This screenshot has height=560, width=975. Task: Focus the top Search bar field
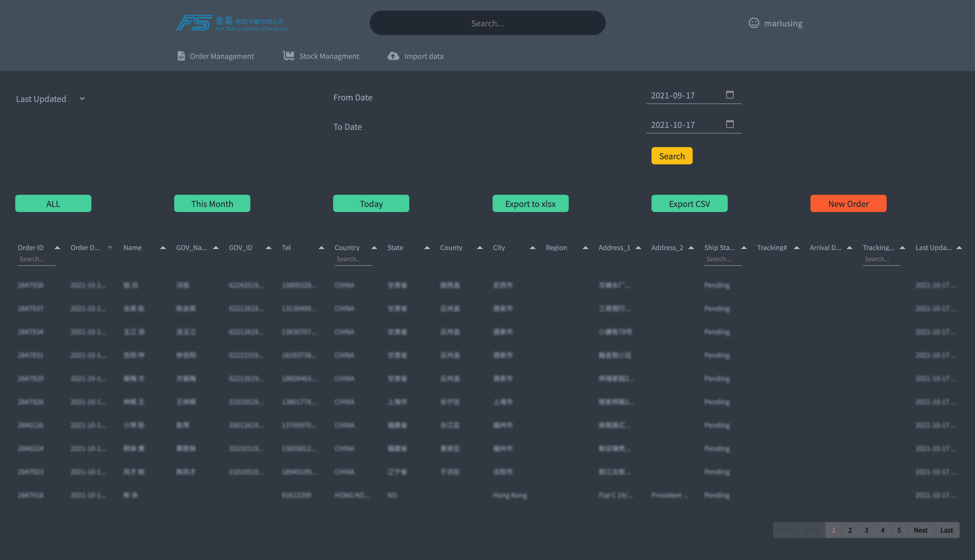click(x=487, y=23)
